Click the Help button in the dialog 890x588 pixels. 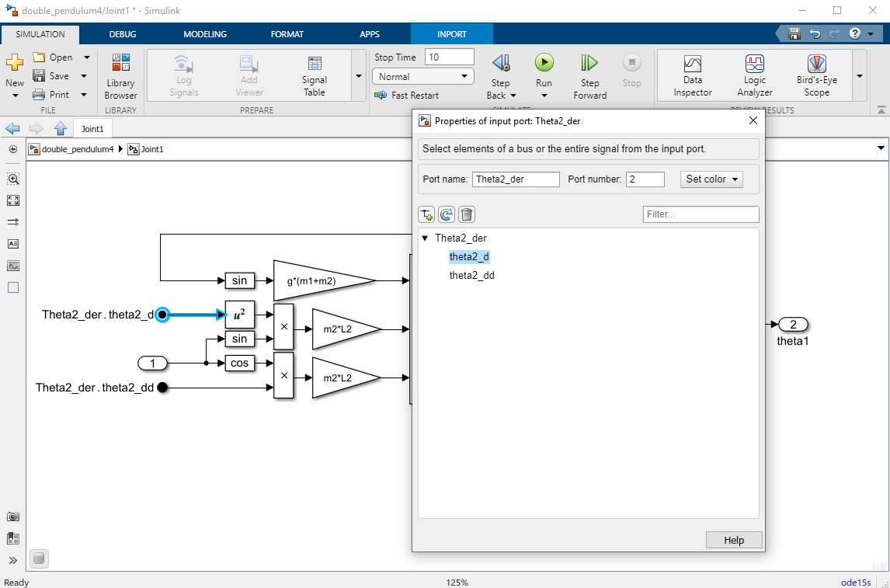pyautogui.click(x=734, y=540)
